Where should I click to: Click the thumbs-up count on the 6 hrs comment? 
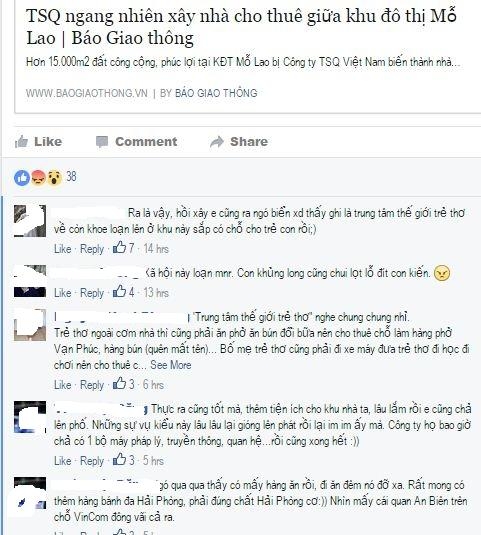coord(123,384)
